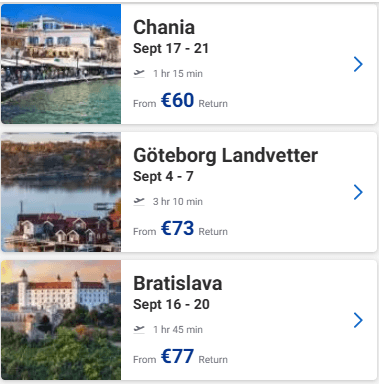
Task: Click the Sept 4 - 7 dates
Action: coord(163,177)
